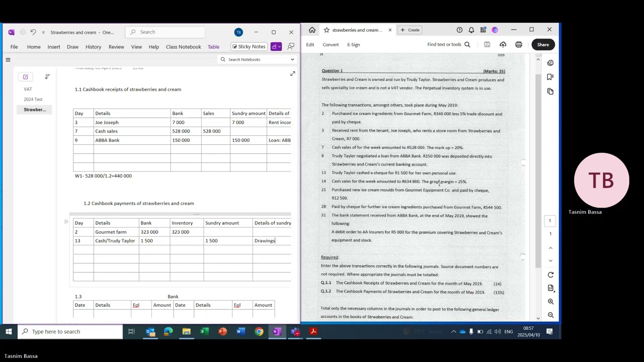Open the 2024 Test page
The image size is (644, 362).
point(33,100)
